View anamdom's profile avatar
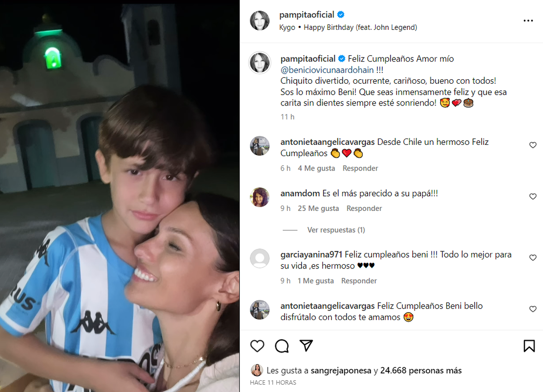Screen dimensions: 543x392 point(260,197)
